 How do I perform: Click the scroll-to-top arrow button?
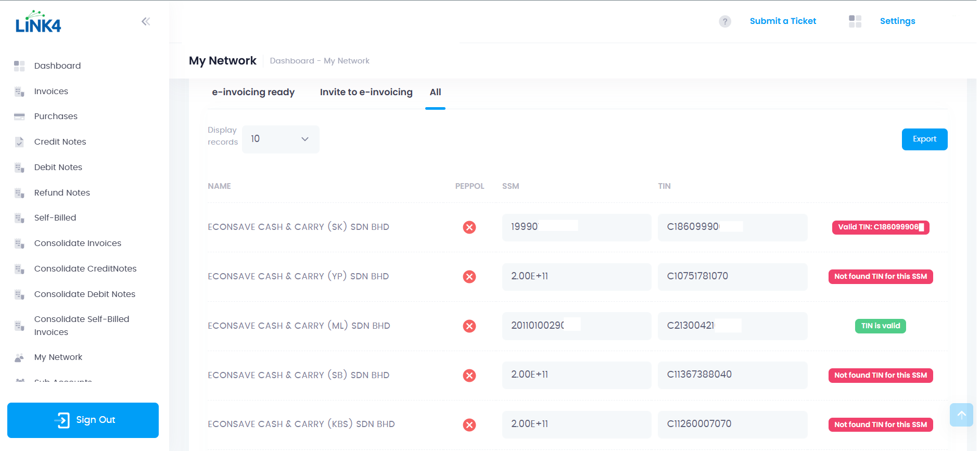click(x=961, y=415)
